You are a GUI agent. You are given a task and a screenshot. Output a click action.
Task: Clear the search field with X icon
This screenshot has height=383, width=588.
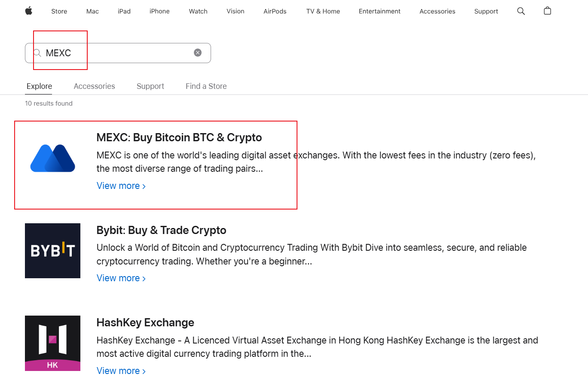tap(198, 53)
